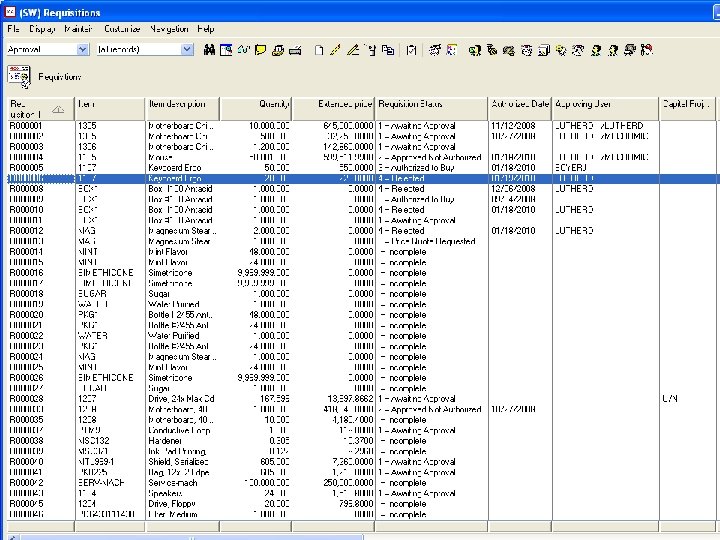Click the binoculars Find icon
This screenshot has width=720, height=540.
point(209,49)
